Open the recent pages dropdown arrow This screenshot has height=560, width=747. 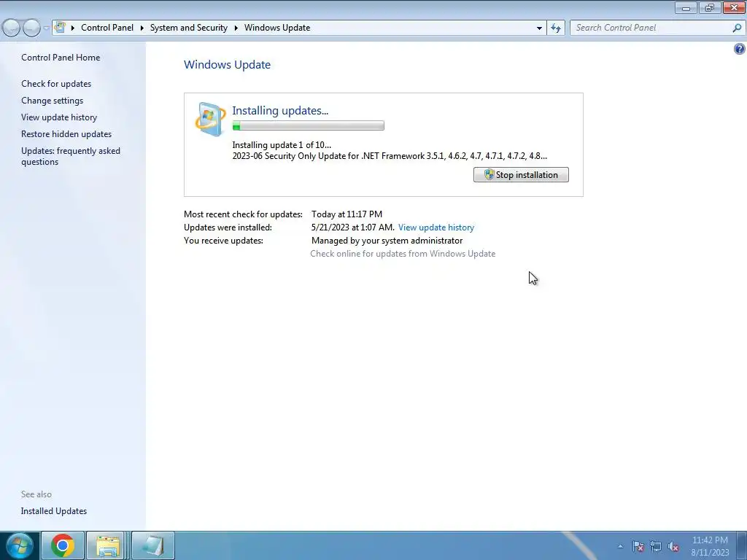point(46,28)
